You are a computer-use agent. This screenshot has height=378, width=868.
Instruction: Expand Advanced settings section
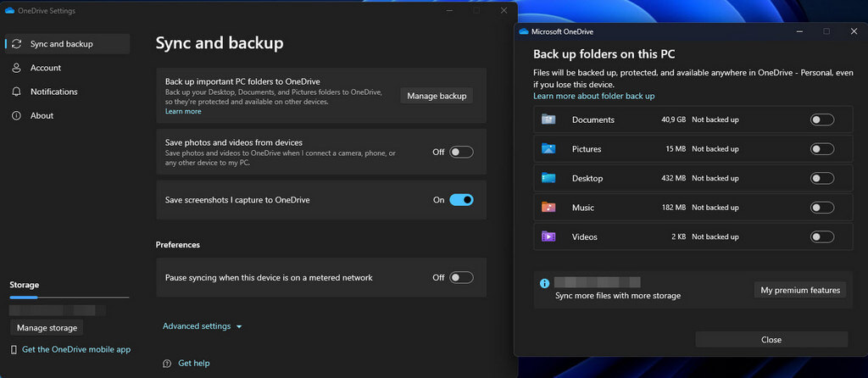pos(203,326)
